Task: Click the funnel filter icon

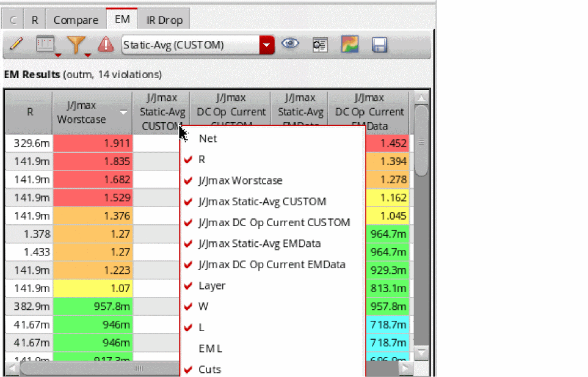Action: point(76,45)
